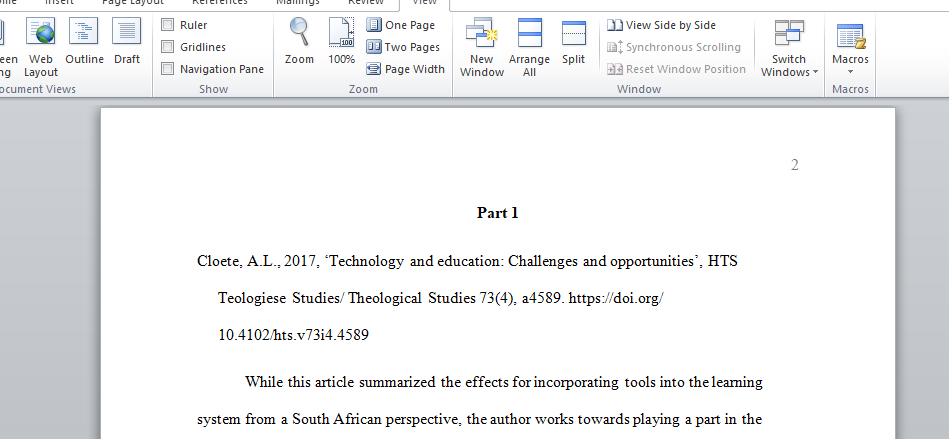Open the Zoom dialog magnifier

tap(299, 41)
